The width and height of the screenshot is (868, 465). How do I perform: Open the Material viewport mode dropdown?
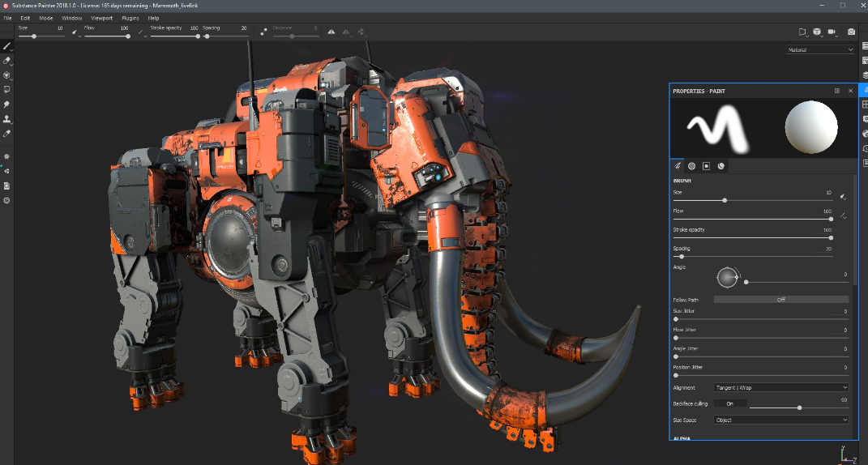pos(820,49)
